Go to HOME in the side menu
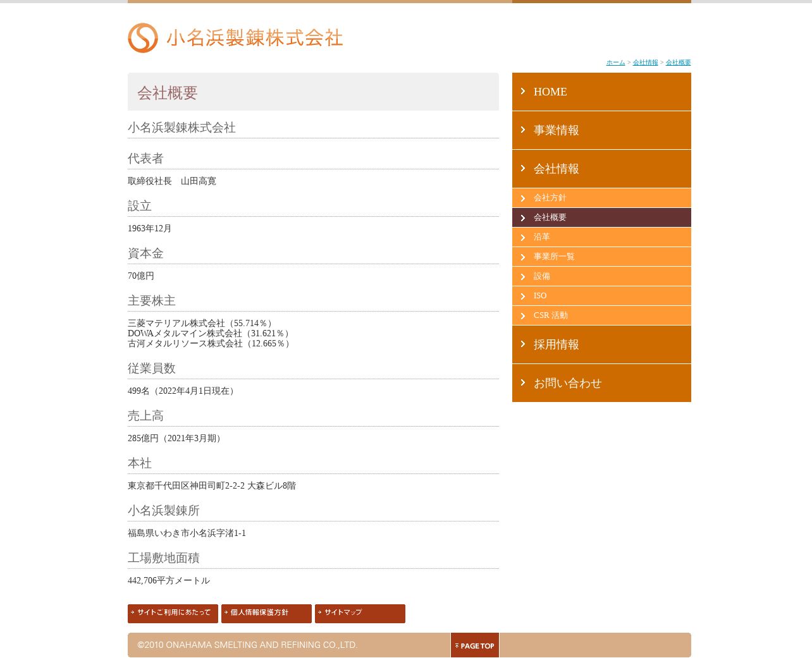 coord(601,92)
